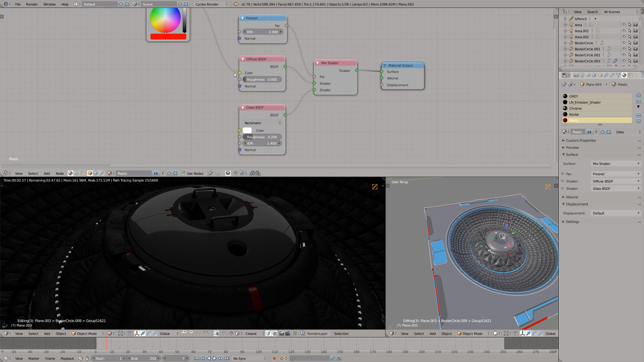This screenshot has height=362, width=644.
Task: Pause the rendered viewport preview
Action: tap(295, 334)
